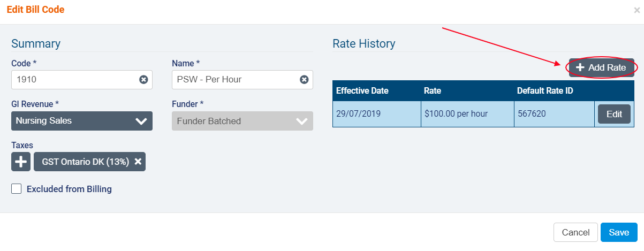Click into the Code input field

point(75,80)
